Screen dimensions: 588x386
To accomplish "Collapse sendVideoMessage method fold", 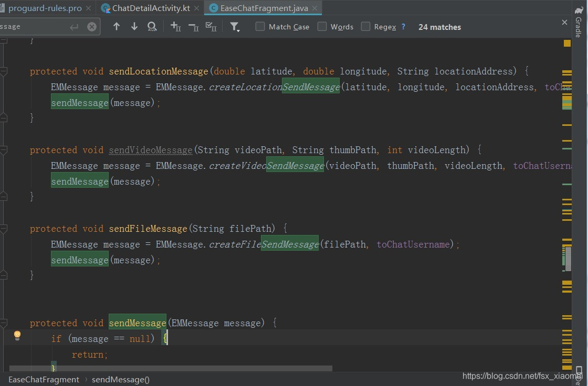I will click(3, 151).
